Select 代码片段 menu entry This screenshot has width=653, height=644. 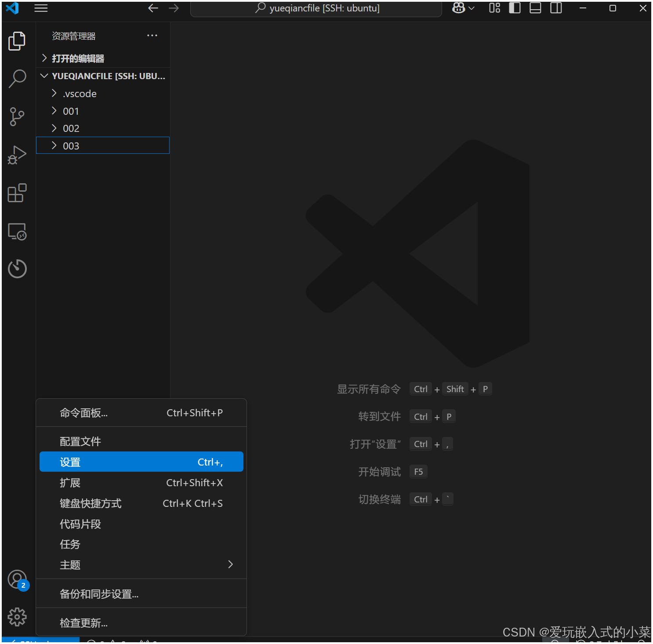coord(141,524)
